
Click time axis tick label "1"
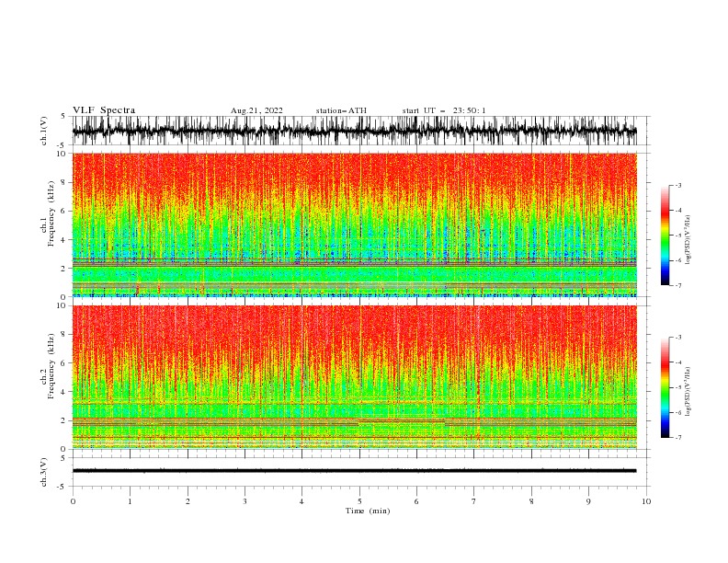pos(130,501)
